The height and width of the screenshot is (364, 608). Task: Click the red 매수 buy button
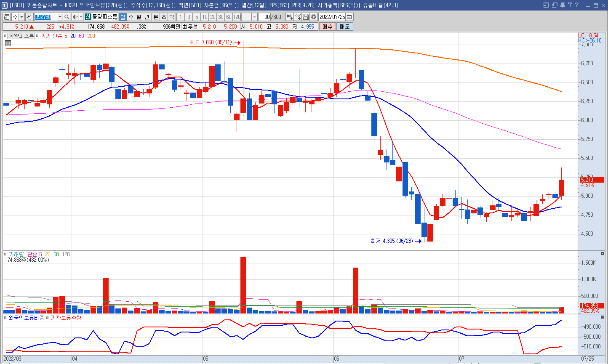327,27
